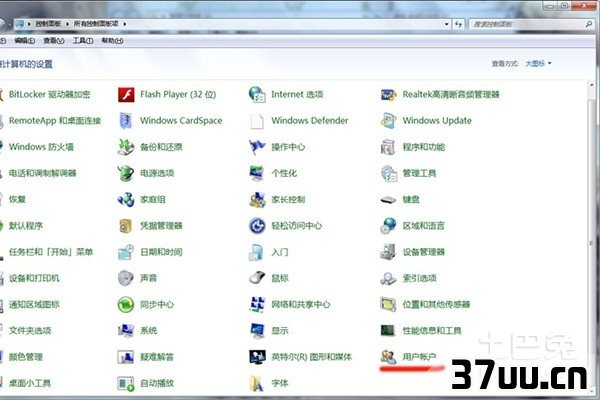Click the 所有控制面板项 breadcrumb
This screenshot has height=400, width=600.
click(96, 24)
